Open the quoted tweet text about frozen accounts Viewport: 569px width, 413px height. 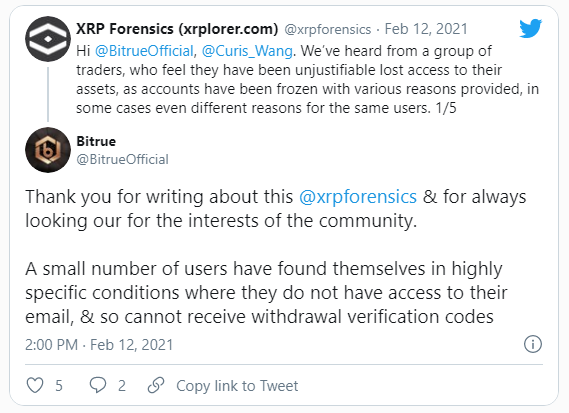[307, 79]
